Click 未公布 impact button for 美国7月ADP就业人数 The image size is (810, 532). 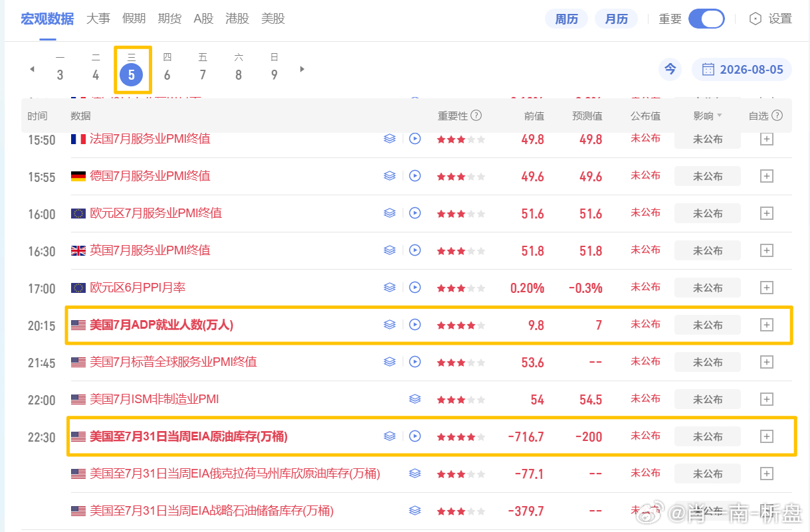pos(708,325)
